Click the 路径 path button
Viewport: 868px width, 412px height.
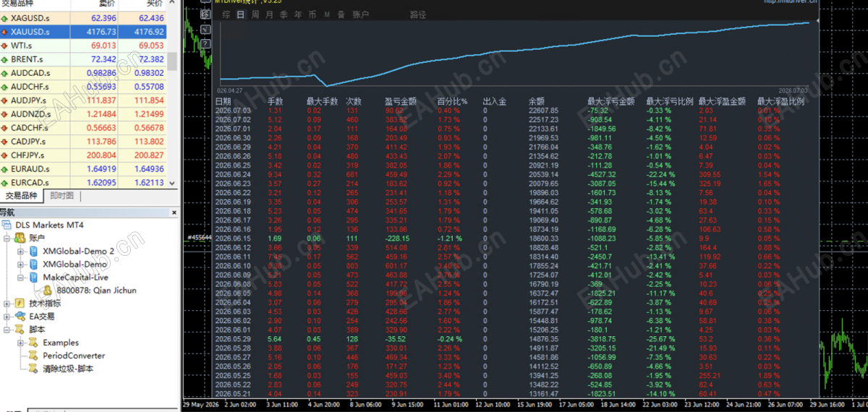pos(417,14)
